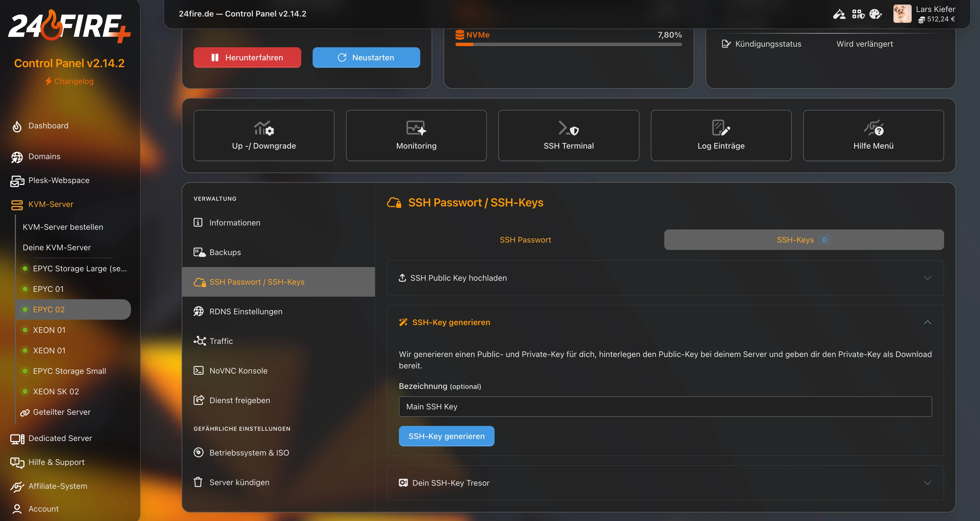Viewport: 980px width, 521px height.
Task: Click the Bezeichnung input field
Action: 665,407
